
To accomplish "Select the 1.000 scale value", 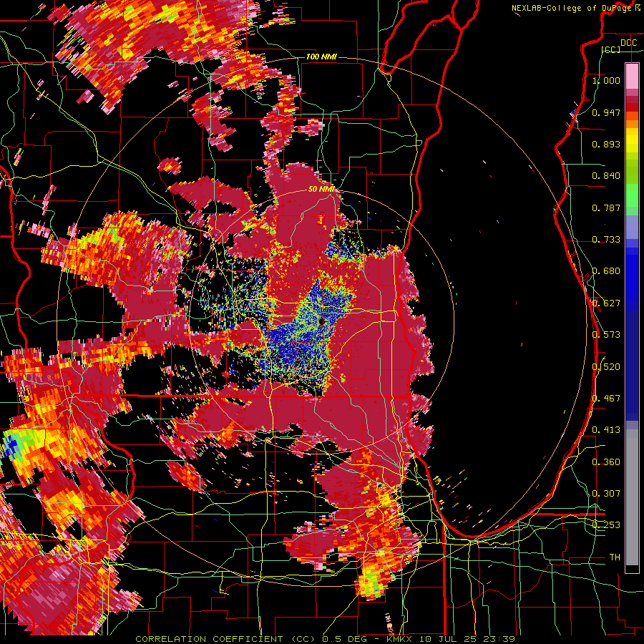I will 606,80.
